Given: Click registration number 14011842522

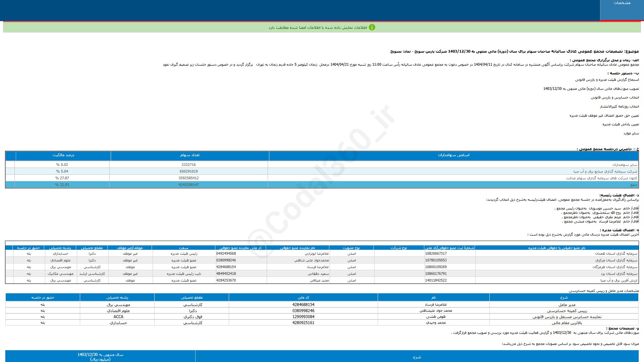Looking at the screenshot, I should 436,281.
